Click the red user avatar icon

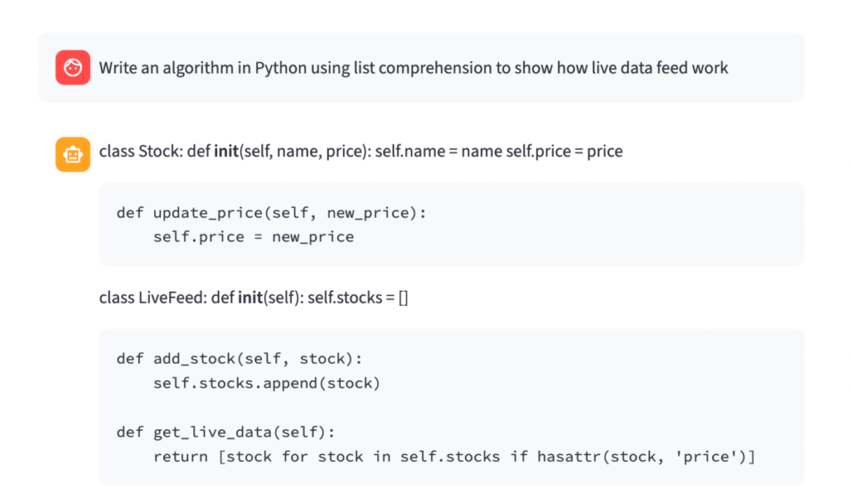click(x=72, y=67)
